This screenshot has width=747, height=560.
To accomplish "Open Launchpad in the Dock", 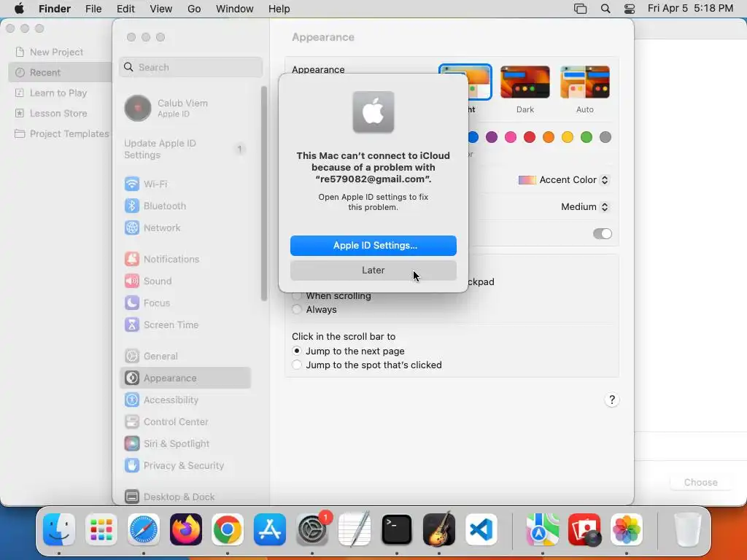I will click(101, 529).
